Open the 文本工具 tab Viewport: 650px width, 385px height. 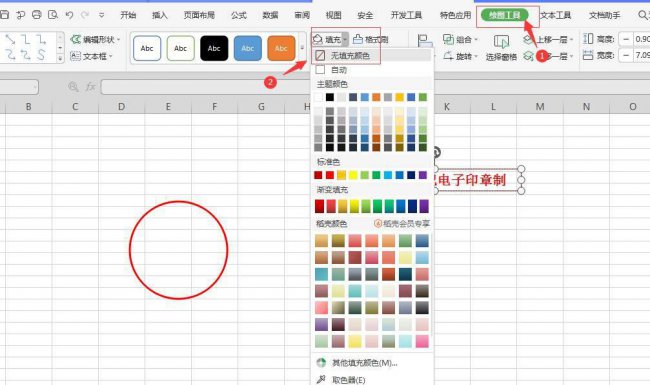click(555, 15)
